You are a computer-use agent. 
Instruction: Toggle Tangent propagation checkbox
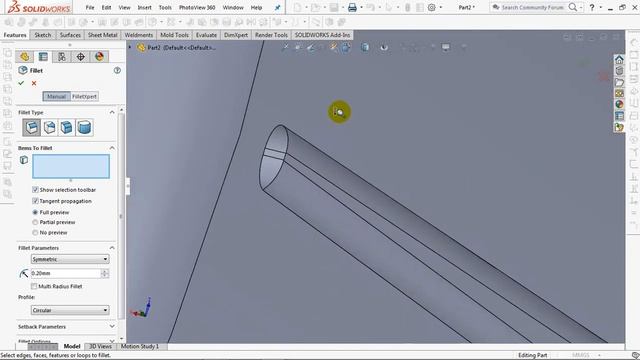point(35,201)
